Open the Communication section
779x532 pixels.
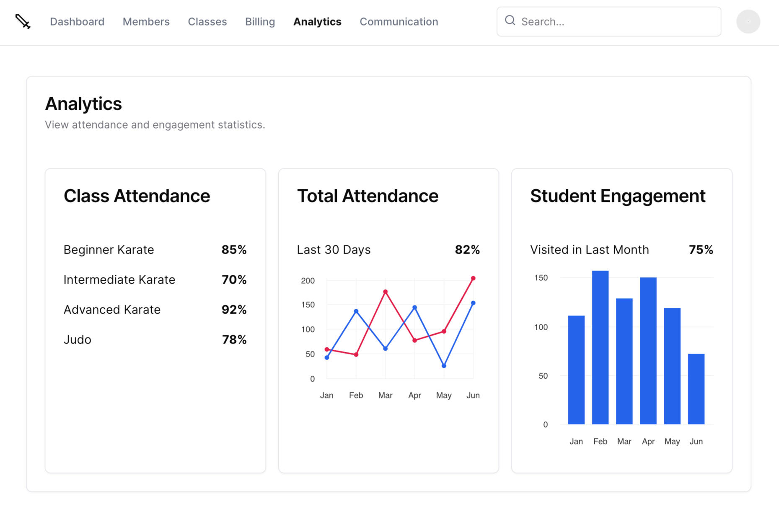point(399,21)
